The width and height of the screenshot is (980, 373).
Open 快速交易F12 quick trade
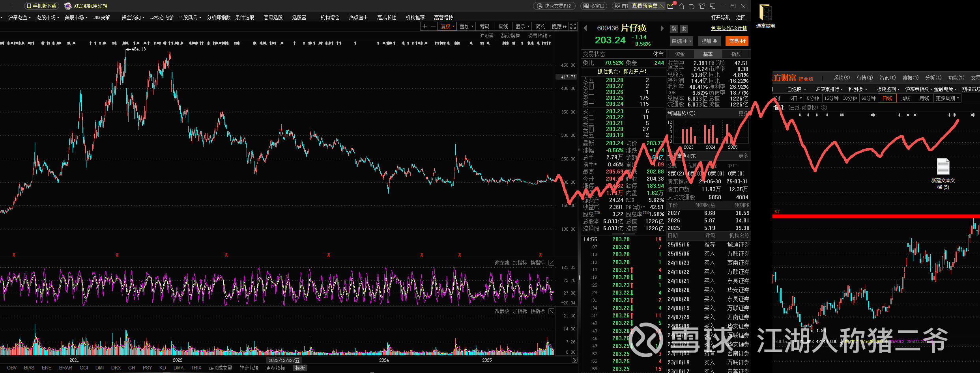coord(554,6)
